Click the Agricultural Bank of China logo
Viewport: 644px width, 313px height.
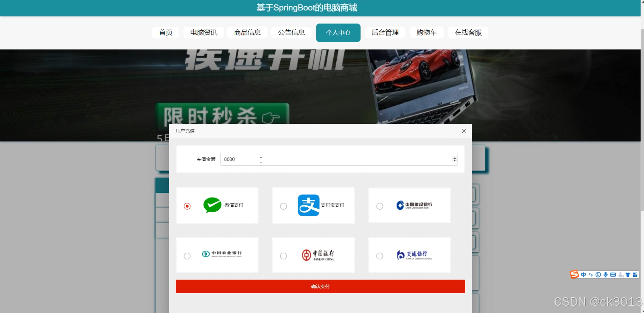tap(222, 254)
